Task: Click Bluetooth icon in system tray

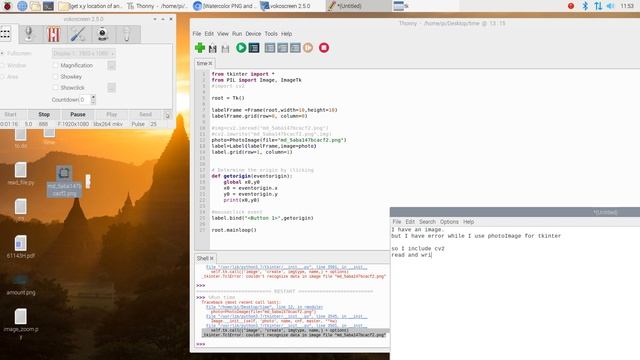Action: pyautogui.click(x=585, y=6)
